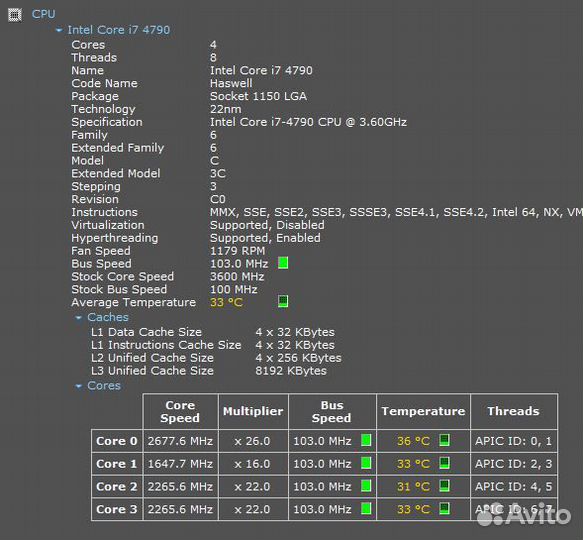Click Core 2 temperature 31 °C
This screenshot has width=583, height=540.
pos(413,486)
